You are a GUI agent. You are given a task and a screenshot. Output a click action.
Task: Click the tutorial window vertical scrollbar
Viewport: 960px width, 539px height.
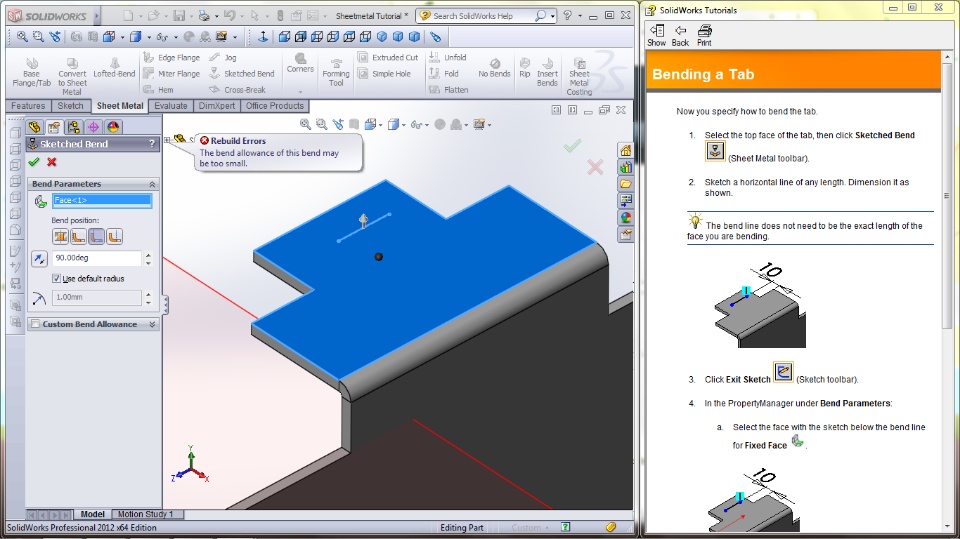pos(947,196)
